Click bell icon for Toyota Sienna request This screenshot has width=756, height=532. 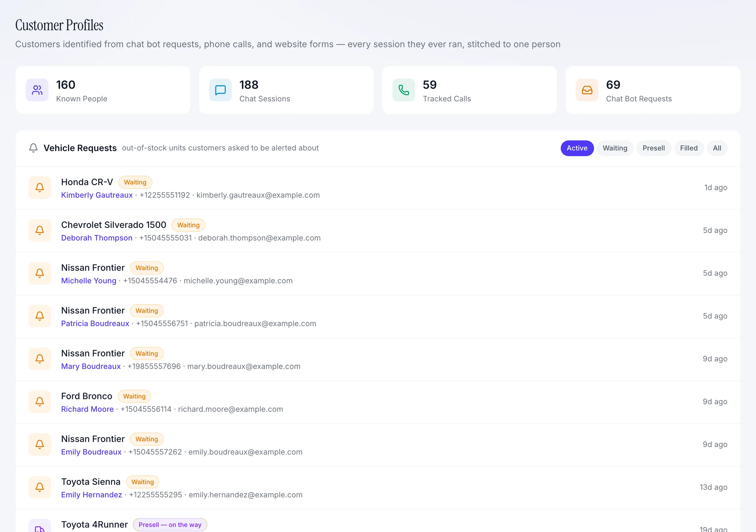39,487
